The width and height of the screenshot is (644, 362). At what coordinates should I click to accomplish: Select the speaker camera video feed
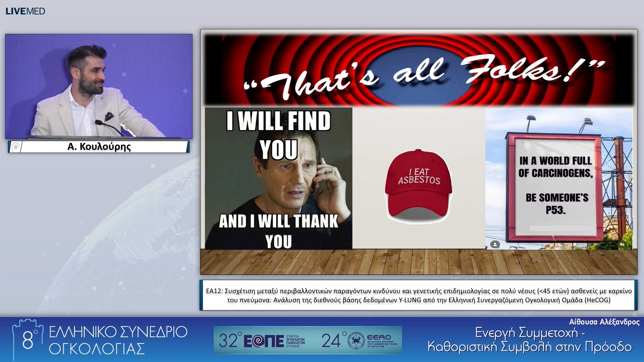click(99, 86)
